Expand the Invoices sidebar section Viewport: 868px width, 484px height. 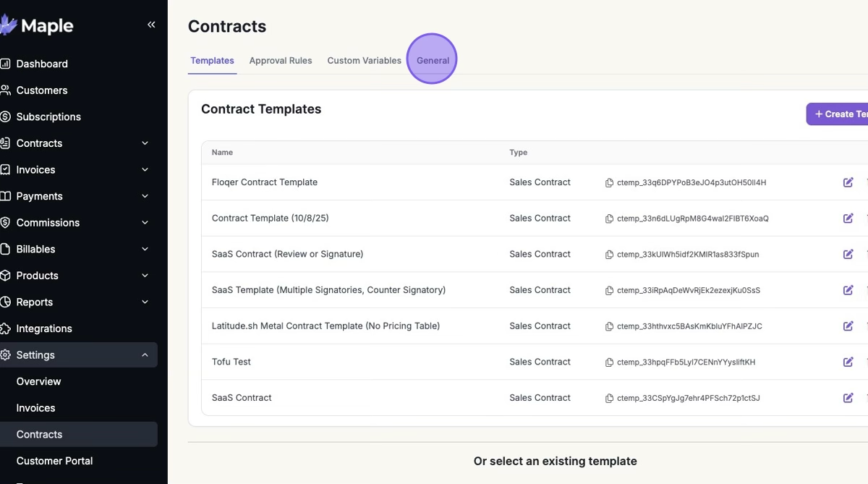145,170
